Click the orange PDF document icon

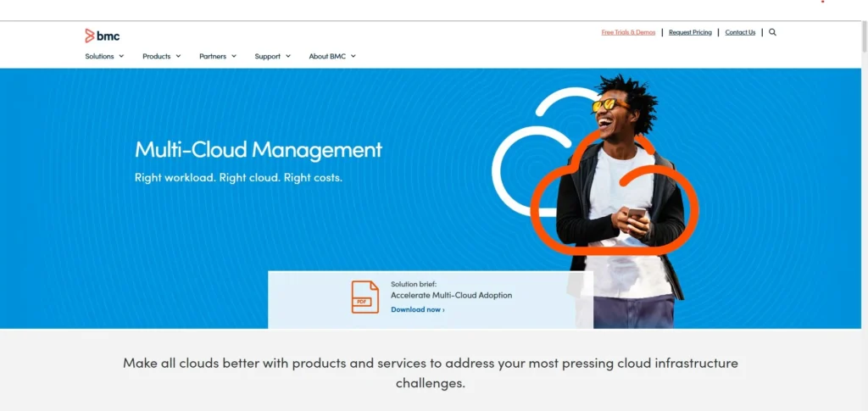tap(364, 297)
